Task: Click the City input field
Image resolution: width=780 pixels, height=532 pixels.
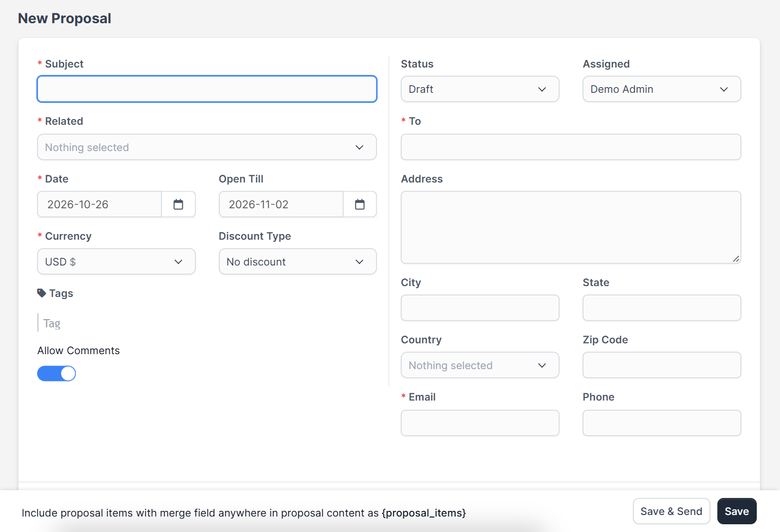Action: [480, 308]
